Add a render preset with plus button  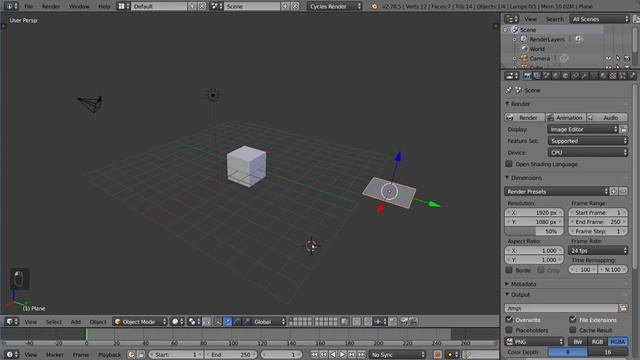tap(613, 191)
